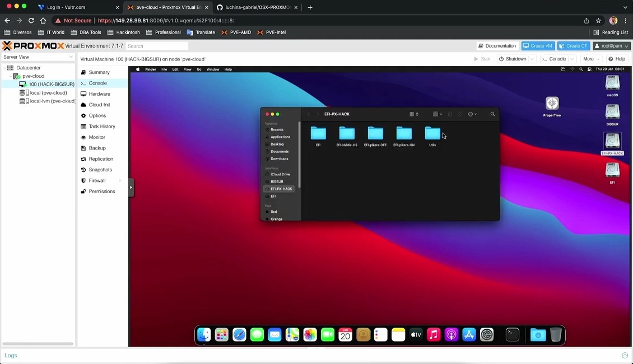Open the root@pam user dropdown

tap(612, 46)
